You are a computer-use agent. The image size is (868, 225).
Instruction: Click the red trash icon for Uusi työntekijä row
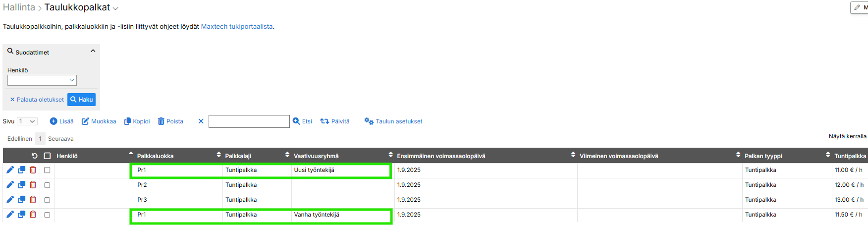pyautogui.click(x=33, y=170)
